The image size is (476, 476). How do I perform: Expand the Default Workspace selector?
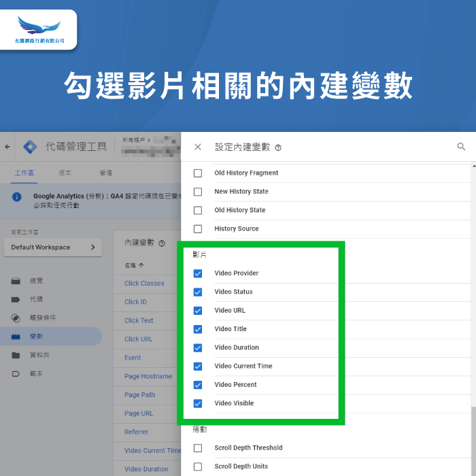pos(52,248)
